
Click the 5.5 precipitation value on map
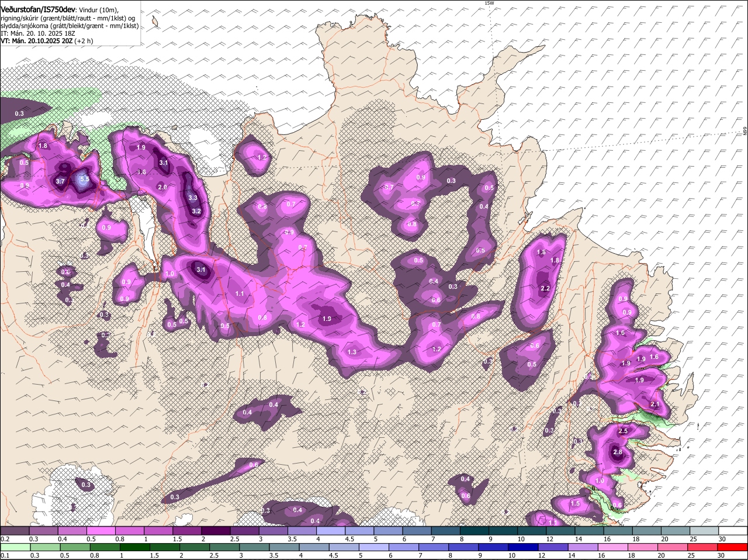tap(84, 179)
